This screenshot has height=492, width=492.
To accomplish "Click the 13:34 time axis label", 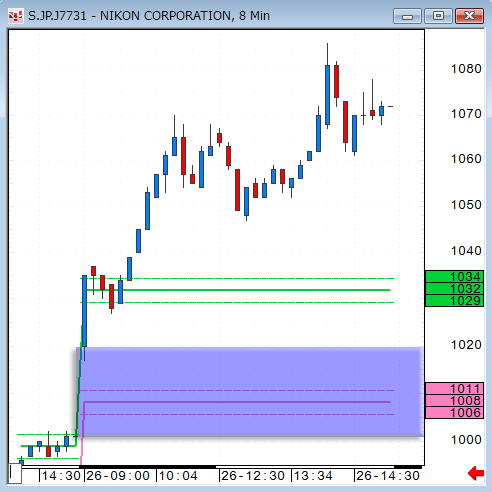I will tap(313, 476).
